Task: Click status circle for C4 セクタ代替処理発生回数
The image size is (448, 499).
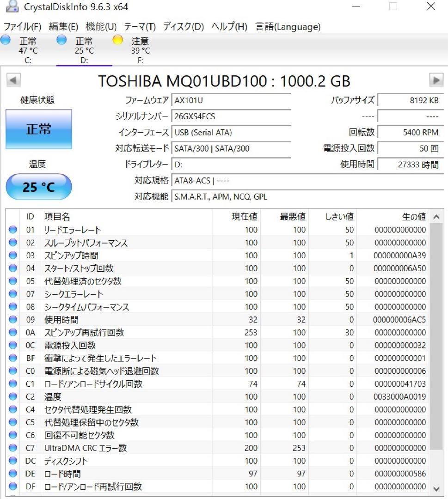Action: pos(13,409)
